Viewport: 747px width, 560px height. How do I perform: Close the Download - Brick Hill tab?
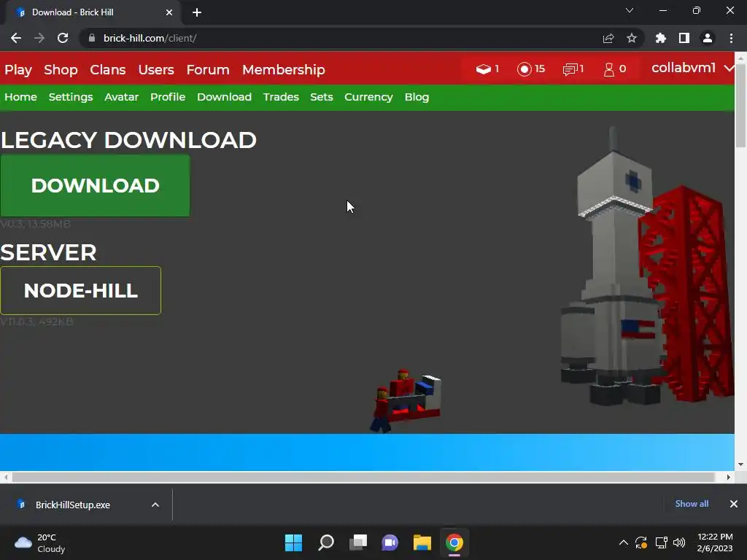point(169,12)
